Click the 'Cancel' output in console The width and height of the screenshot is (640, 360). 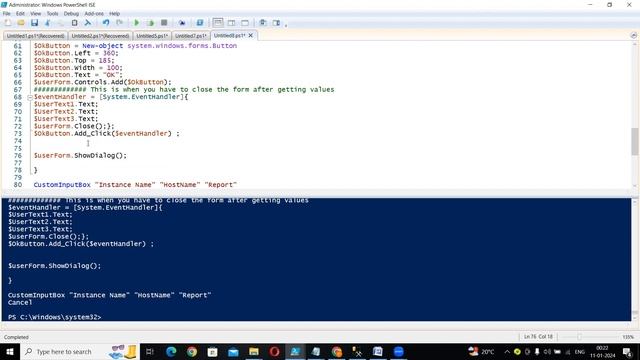coord(20,302)
